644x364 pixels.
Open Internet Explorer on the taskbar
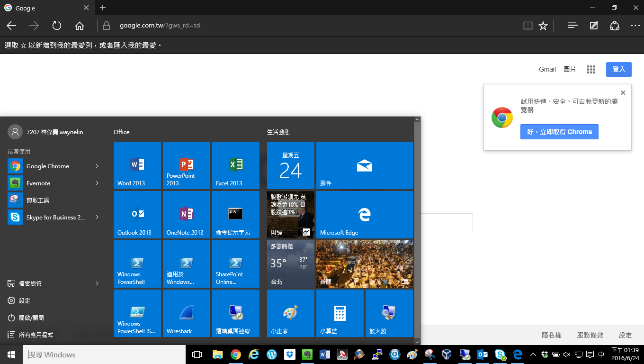pyautogui.click(x=254, y=355)
